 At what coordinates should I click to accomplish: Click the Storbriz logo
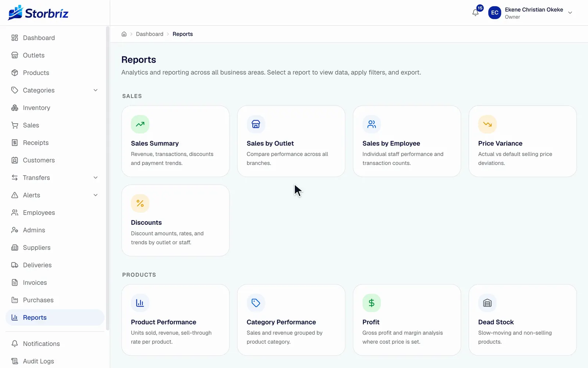38,13
